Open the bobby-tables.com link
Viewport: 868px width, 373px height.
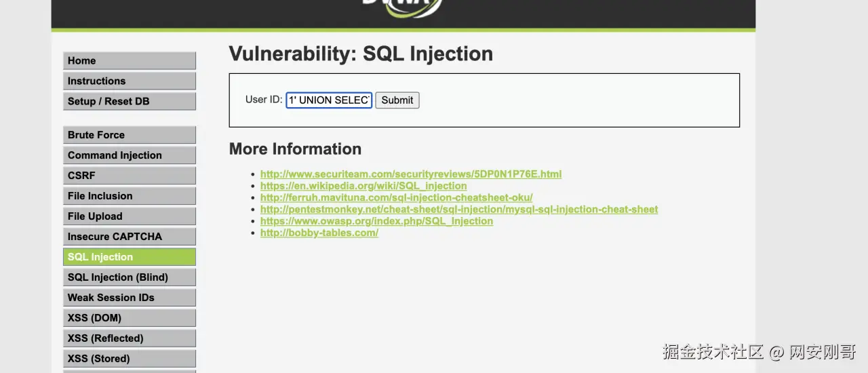click(319, 233)
